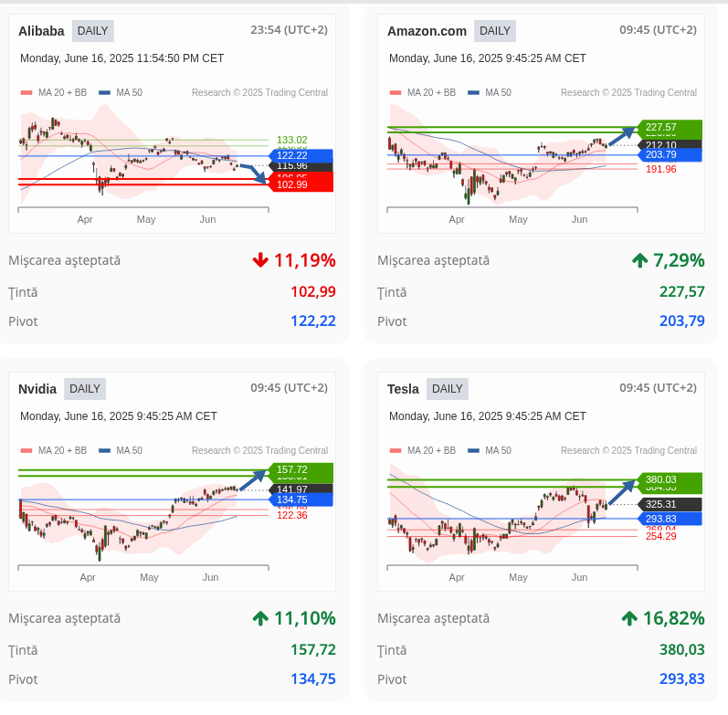
Task: Open the Alibaba card title
Action: pos(41,31)
